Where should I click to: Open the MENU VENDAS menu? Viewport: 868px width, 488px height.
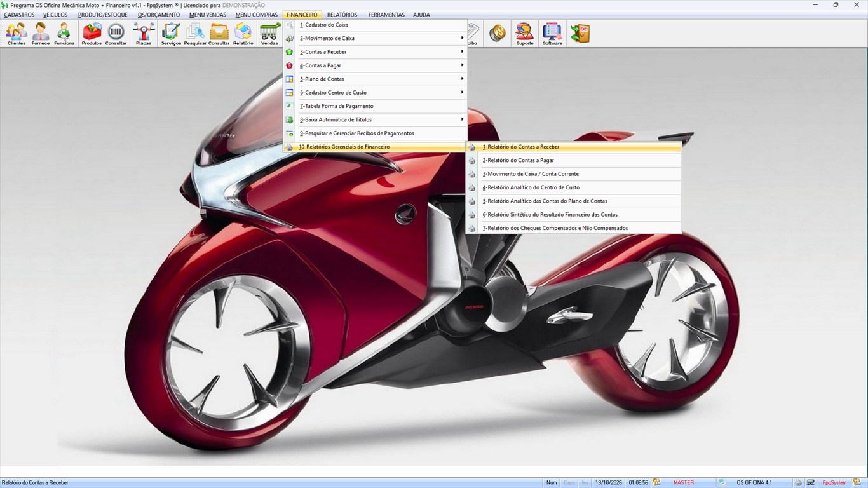coord(207,15)
